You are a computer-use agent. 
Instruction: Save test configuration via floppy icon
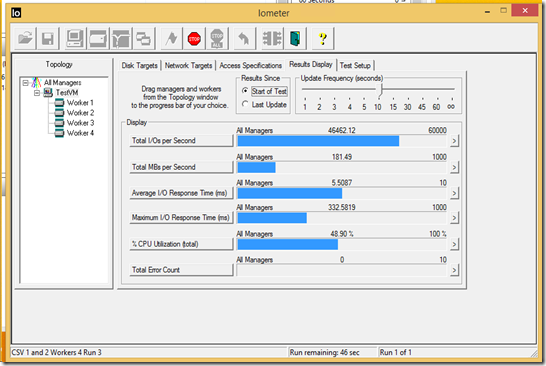(48, 38)
